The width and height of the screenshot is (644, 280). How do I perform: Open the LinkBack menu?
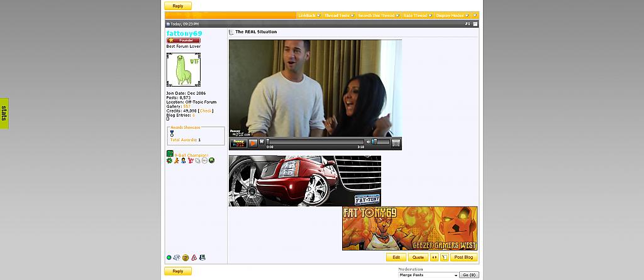click(309, 15)
